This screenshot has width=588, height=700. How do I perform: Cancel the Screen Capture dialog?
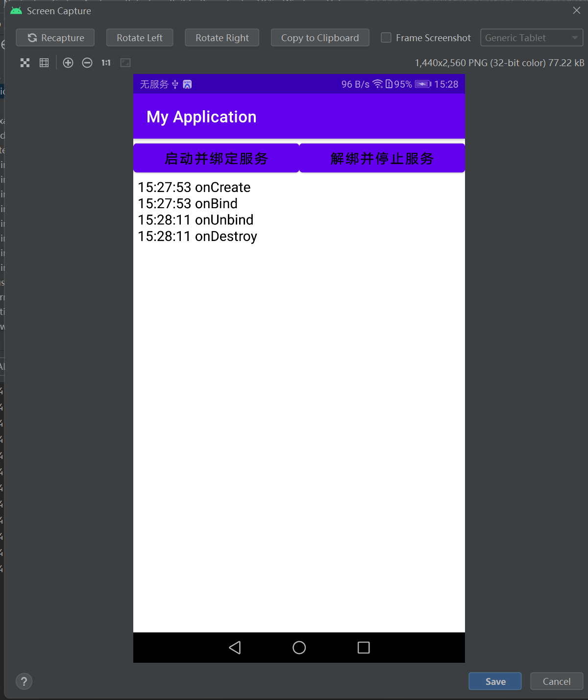tap(557, 681)
